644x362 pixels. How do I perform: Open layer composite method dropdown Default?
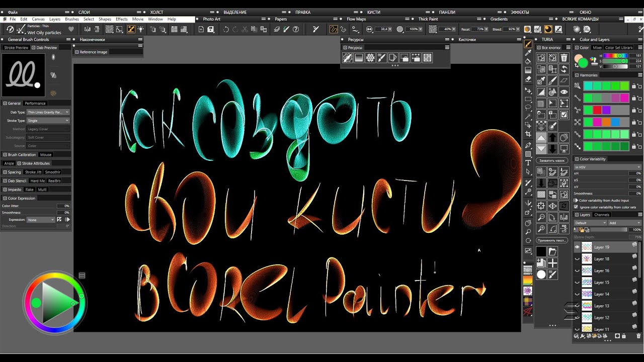590,223
